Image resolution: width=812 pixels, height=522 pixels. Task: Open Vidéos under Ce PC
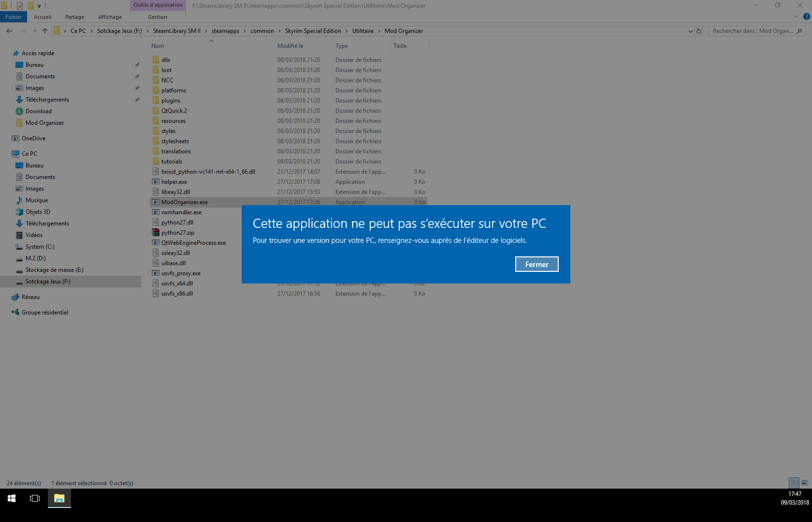pos(34,235)
